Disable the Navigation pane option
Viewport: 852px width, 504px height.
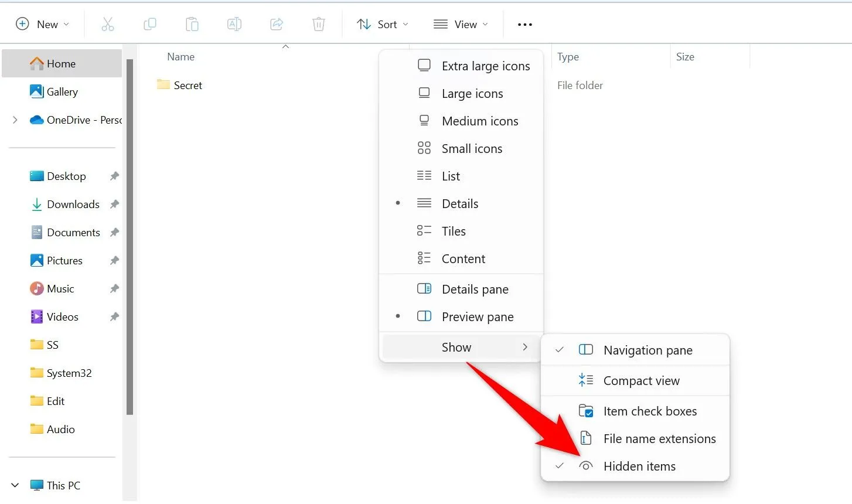(647, 350)
